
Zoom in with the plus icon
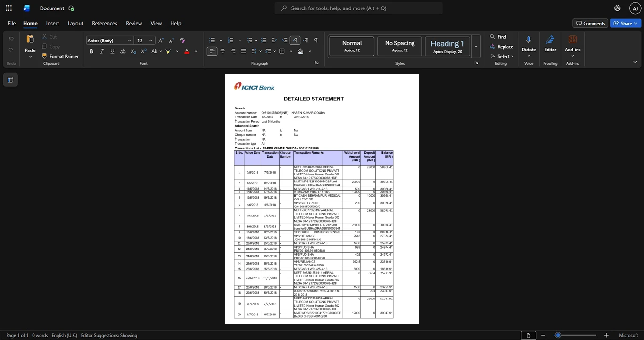pyautogui.click(x=606, y=335)
